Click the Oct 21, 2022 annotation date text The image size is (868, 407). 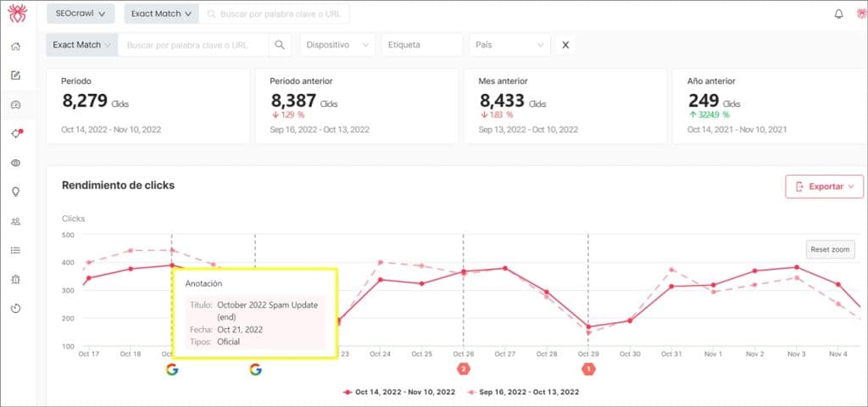pos(240,330)
